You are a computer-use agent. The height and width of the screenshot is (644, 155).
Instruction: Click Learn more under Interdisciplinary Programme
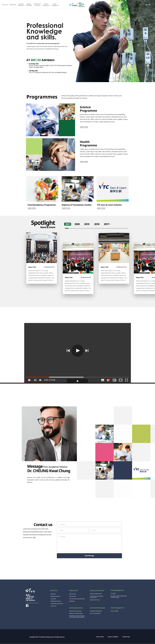[32, 208]
